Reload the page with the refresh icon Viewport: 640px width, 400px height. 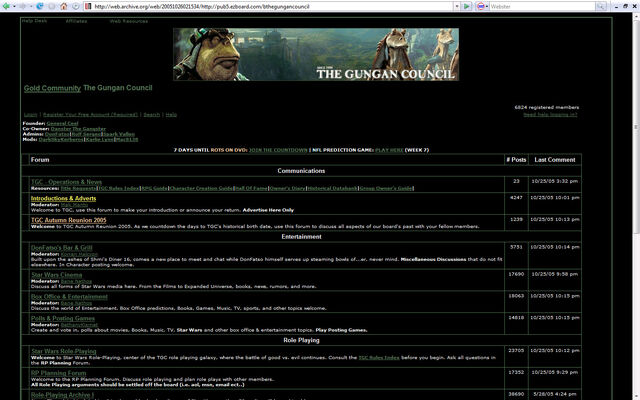point(40,6)
